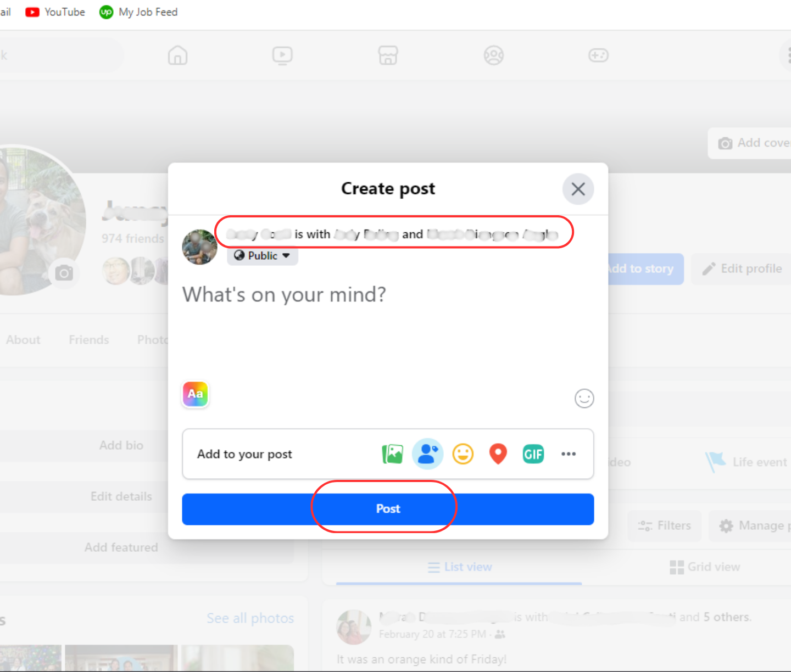The image size is (791, 672).
Task: Click the Facebook search field
Action: [62, 55]
